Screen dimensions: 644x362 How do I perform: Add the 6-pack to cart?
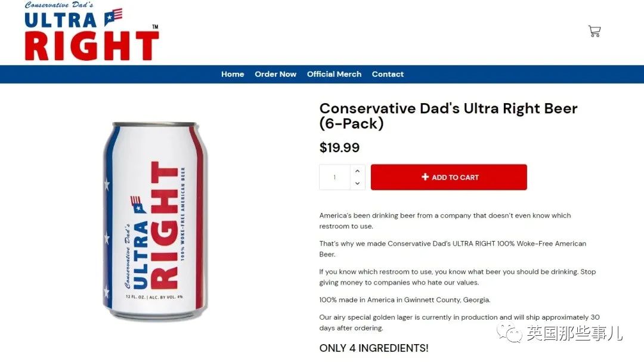tap(449, 177)
